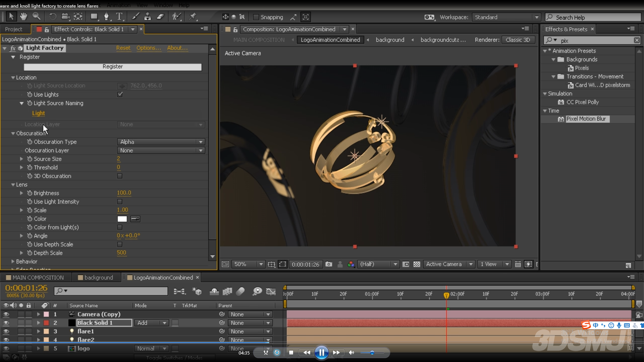644x362 pixels.
Task: Expand the Behavior section
Action: pos(13,261)
